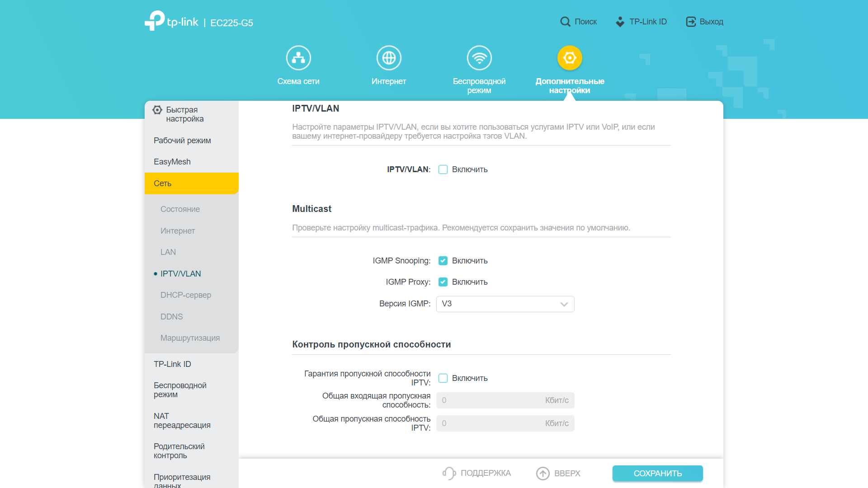The height and width of the screenshot is (488, 868).
Task: Open the Беспроводной режим Wi-Fi icon
Action: point(479,58)
